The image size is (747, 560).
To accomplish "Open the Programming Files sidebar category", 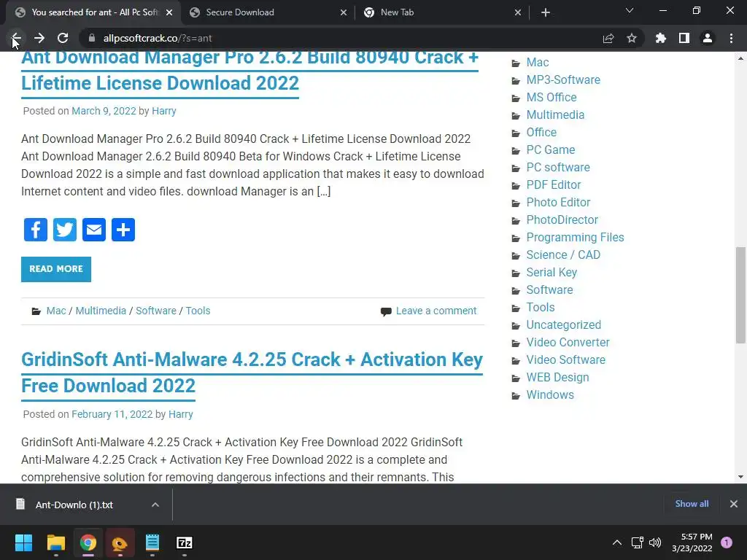I will click(x=575, y=237).
